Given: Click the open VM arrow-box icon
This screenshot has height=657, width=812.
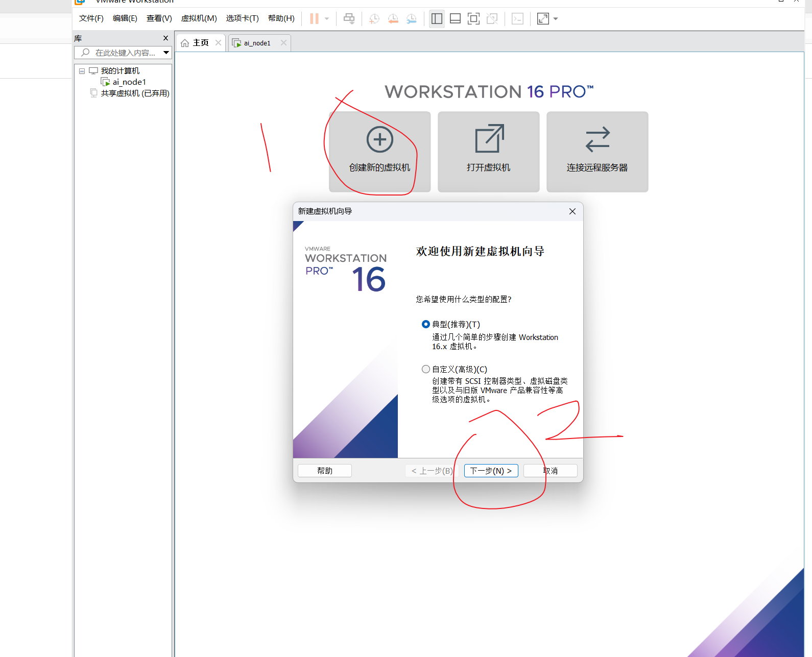Looking at the screenshot, I should pyautogui.click(x=489, y=138).
